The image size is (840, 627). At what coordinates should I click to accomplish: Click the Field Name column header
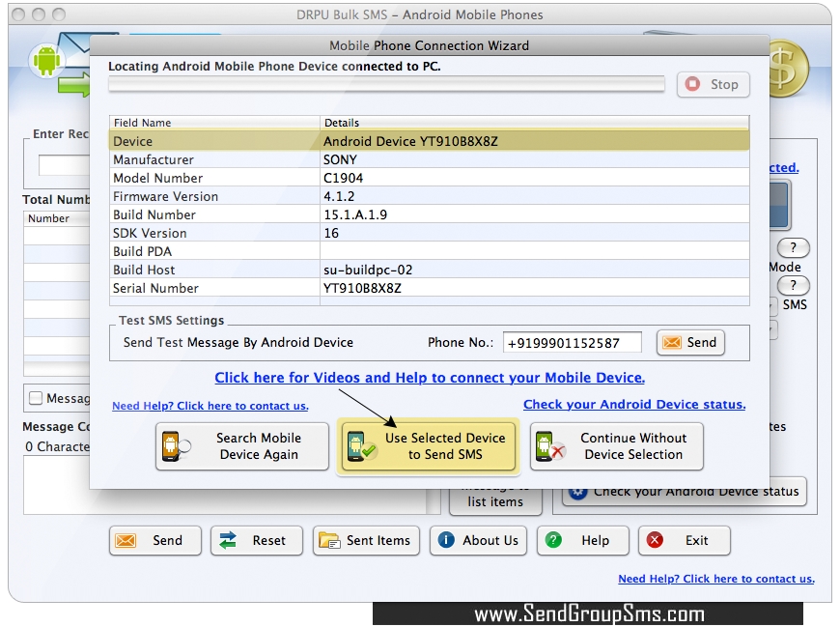[x=214, y=123]
